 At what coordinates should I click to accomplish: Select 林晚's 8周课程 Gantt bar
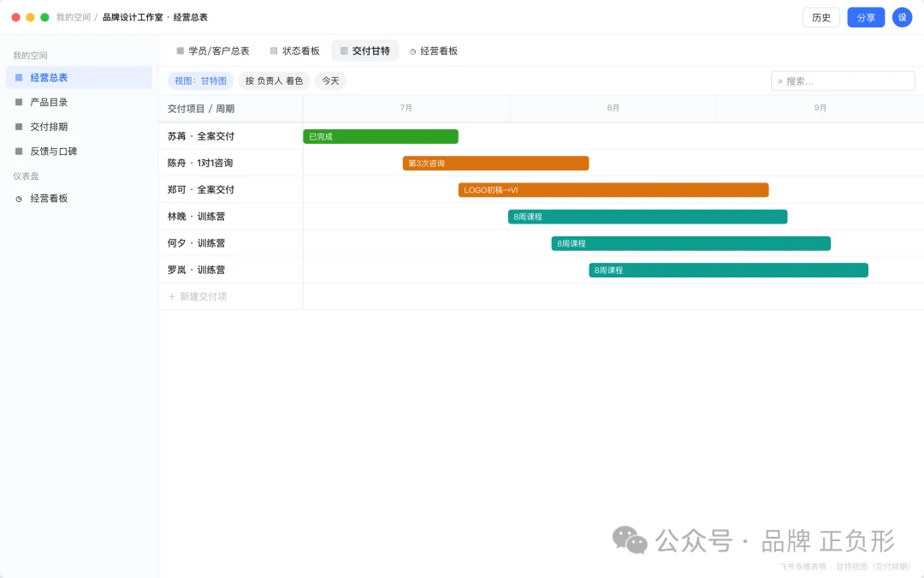648,217
